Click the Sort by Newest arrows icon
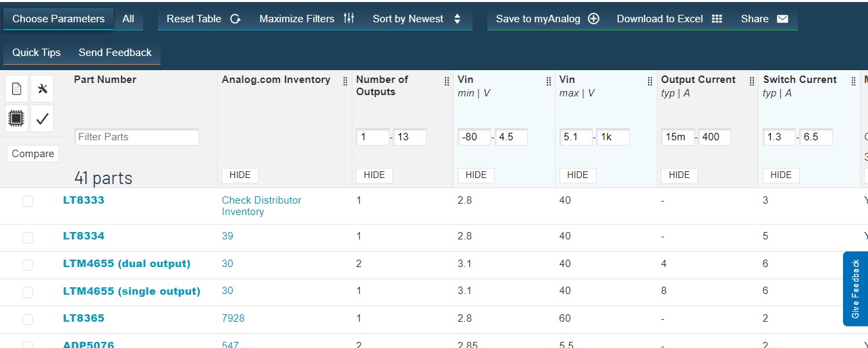 (x=457, y=19)
